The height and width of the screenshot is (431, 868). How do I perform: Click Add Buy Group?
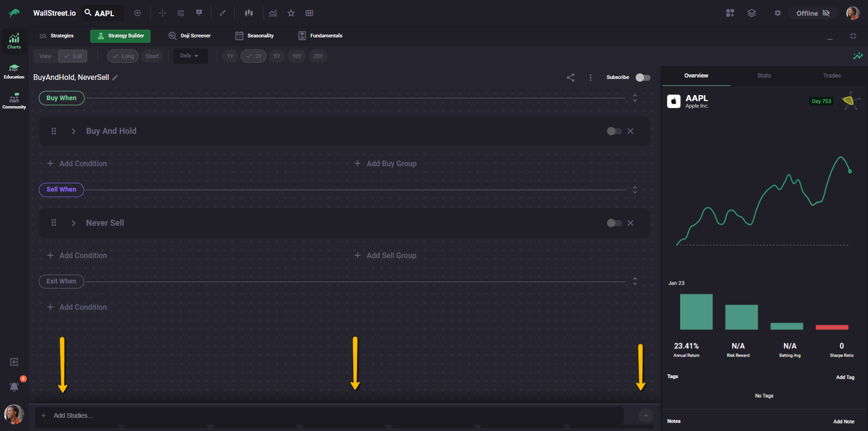coord(385,163)
